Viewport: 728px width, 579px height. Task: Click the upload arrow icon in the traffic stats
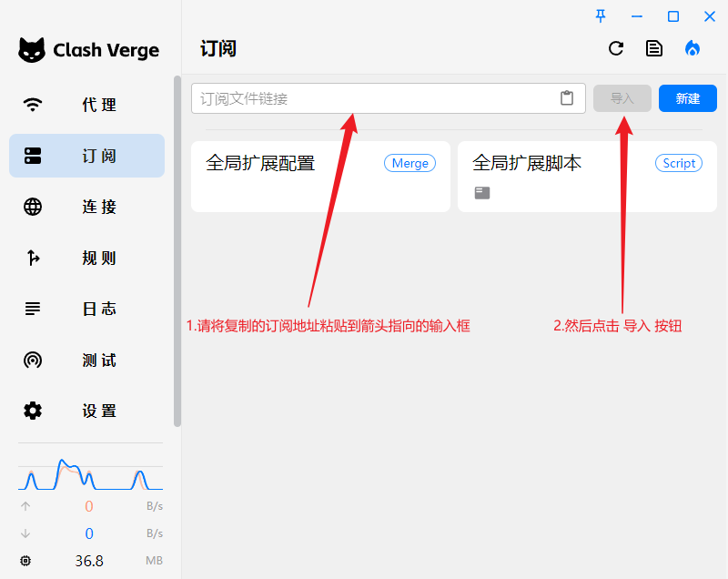pyautogui.click(x=25, y=506)
